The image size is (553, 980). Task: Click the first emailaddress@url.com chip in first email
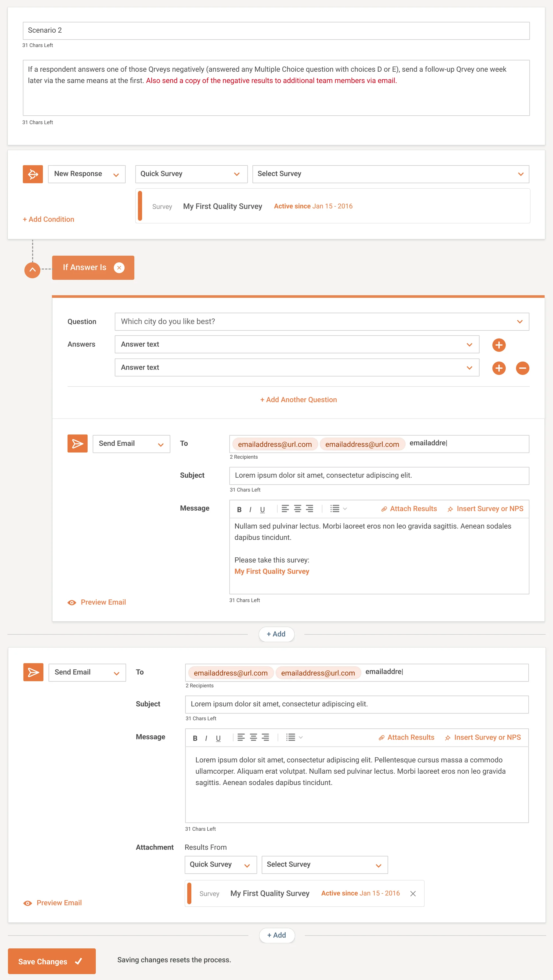[x=275, y=444]
